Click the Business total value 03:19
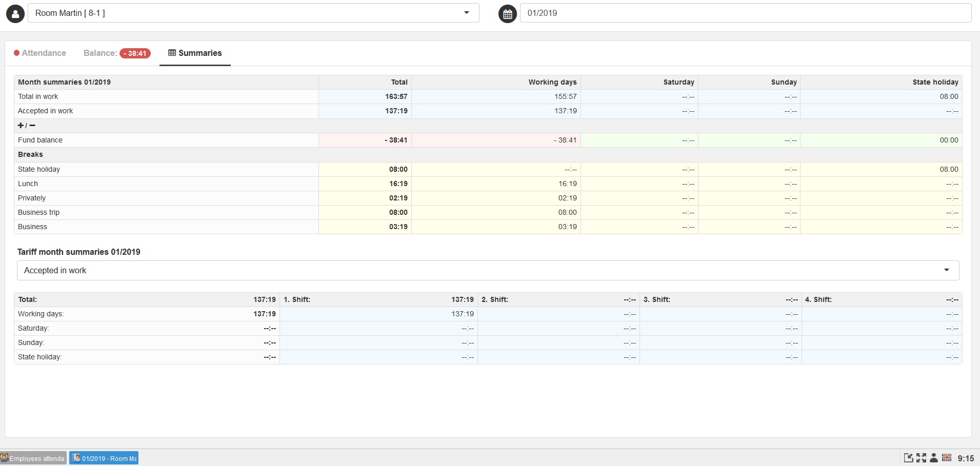The height and width of the screenshot is (466, 980). point(398,227)
